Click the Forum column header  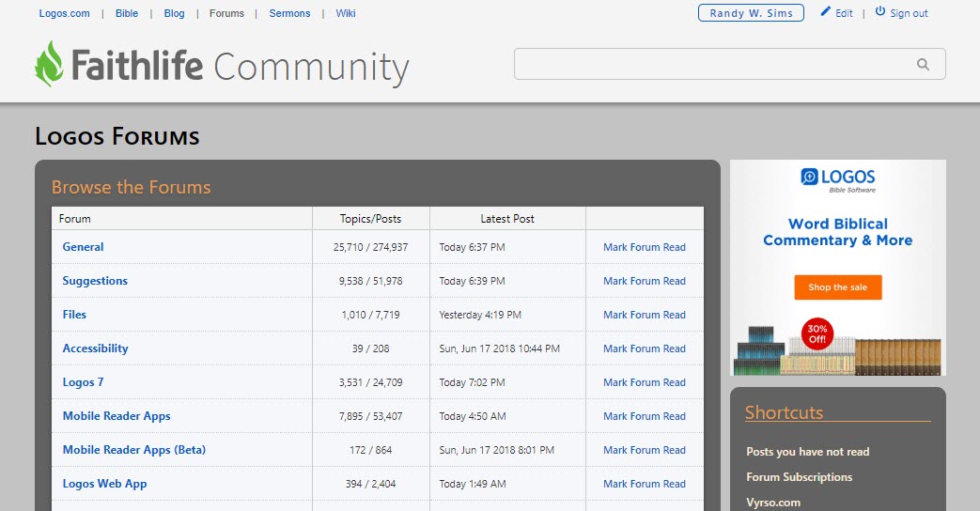pos(74,219)
